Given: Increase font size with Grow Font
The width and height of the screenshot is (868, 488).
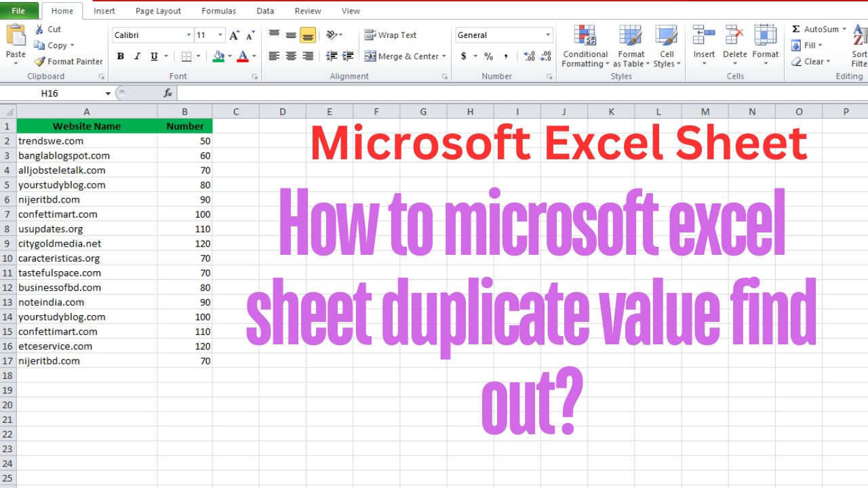Looking at the screenshot, I should (x=235, y=35).
